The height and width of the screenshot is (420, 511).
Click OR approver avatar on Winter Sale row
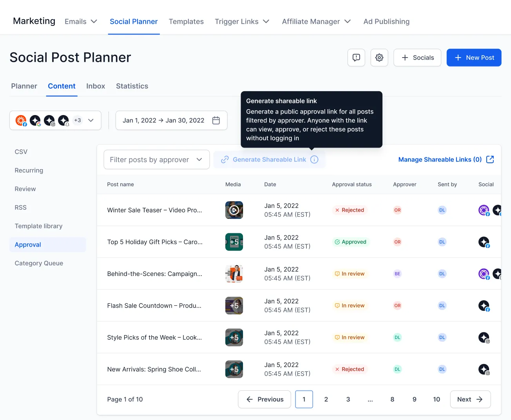(397, 210)
